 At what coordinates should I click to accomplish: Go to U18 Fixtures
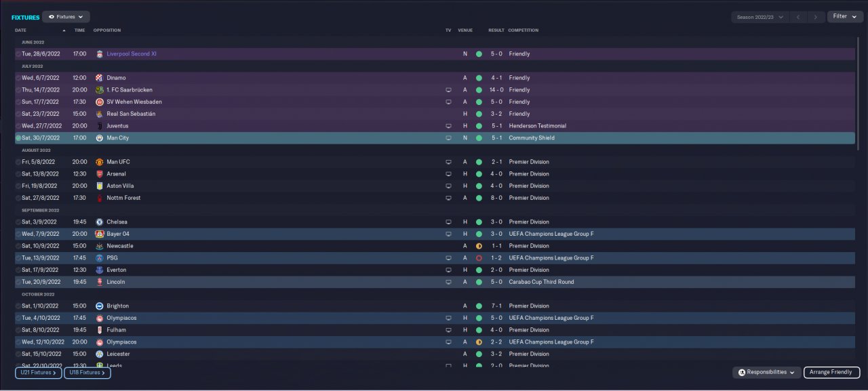point(87,372)
